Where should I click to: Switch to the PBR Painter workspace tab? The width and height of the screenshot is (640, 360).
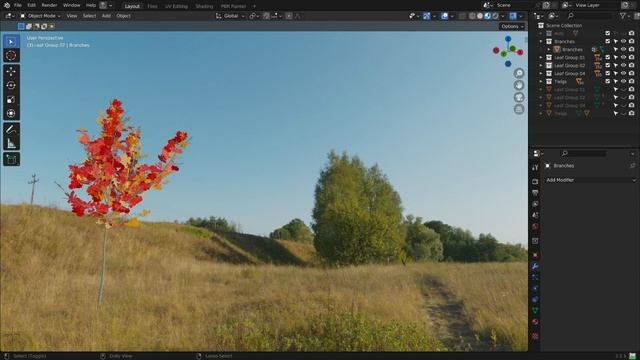233,6
